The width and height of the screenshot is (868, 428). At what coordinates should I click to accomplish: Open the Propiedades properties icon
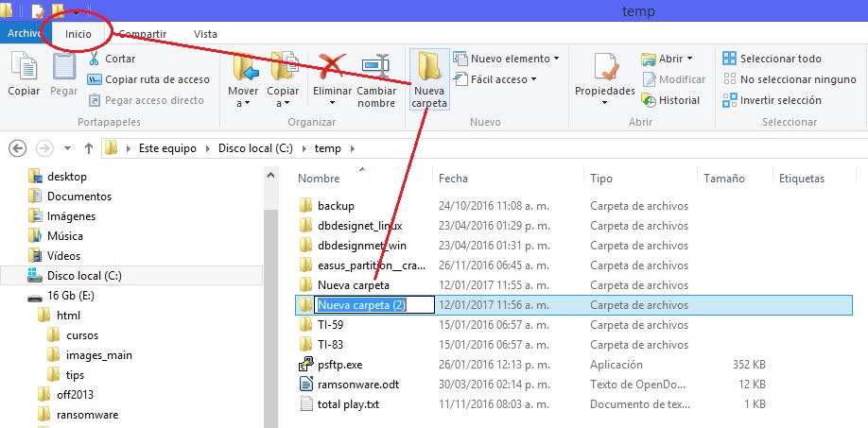pyautogui.click(x=605, y=69)
